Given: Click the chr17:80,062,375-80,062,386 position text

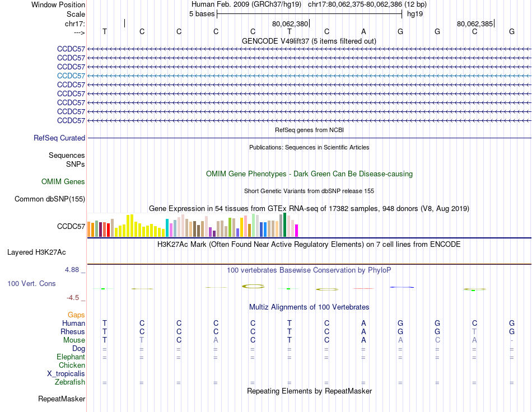Looking at the screenshot, I should (x=355, y=4).
